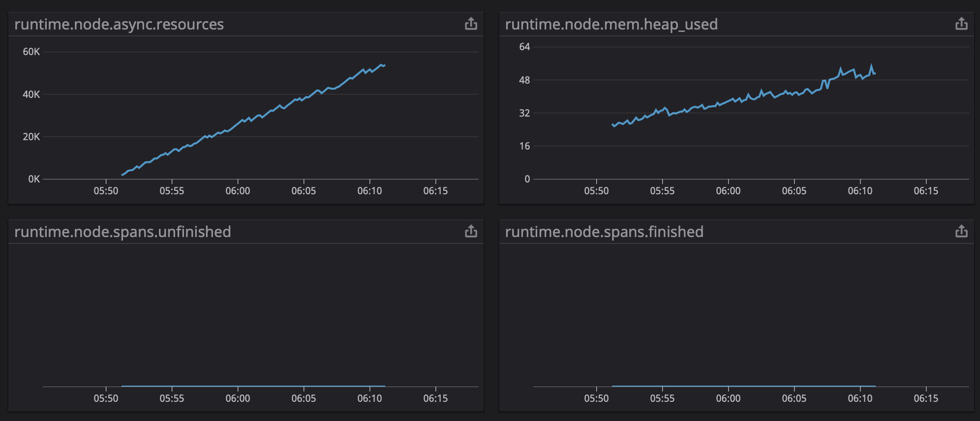Open the runtime.node.spans.unfinished title
This screenshot has width=980, height=421.
122,232
